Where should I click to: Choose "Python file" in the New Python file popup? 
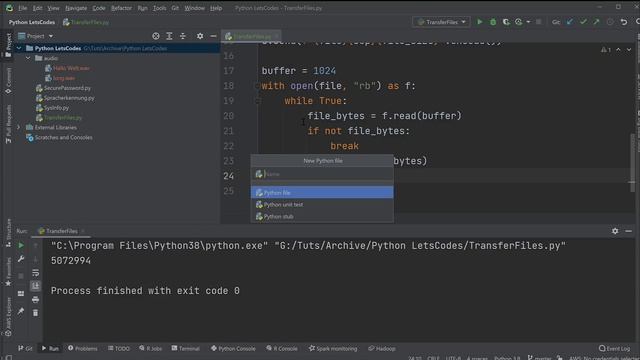click(x=322, y=192)
